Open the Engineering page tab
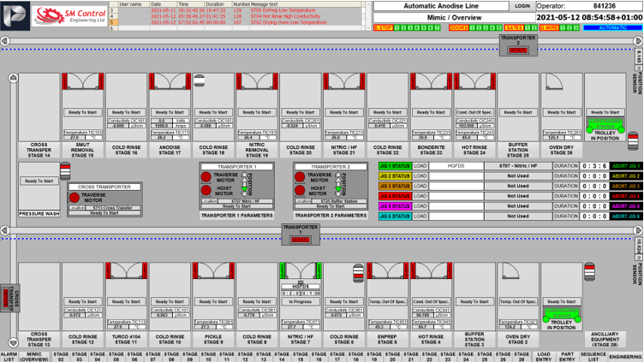644x362 pixels. click(625, 357)
